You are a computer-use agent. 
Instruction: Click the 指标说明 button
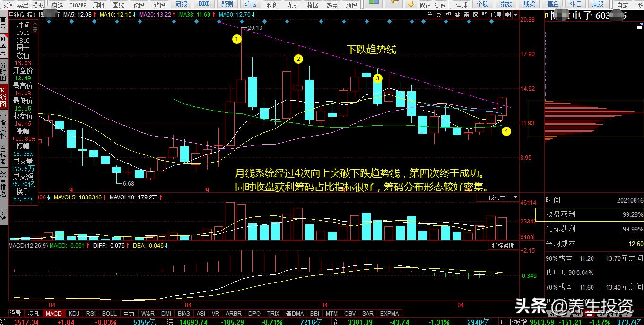pos(503,246)
